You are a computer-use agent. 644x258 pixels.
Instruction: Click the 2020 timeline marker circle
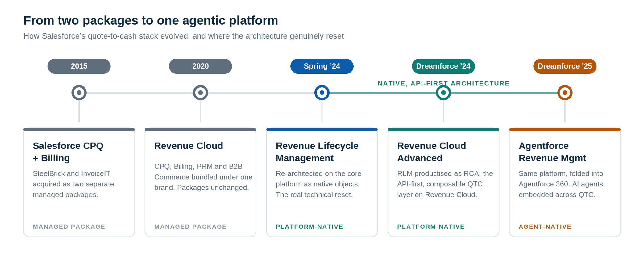coord(201,93)
